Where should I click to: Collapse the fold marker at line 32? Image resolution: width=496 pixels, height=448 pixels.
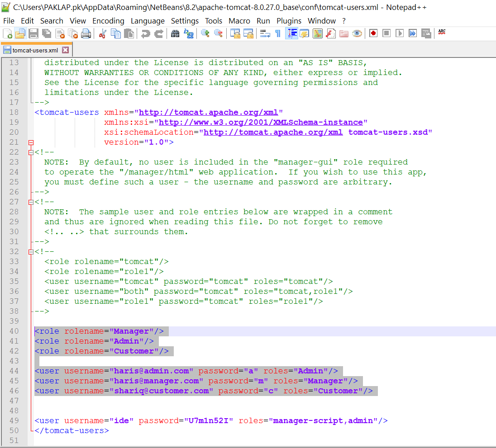point(31,252)
